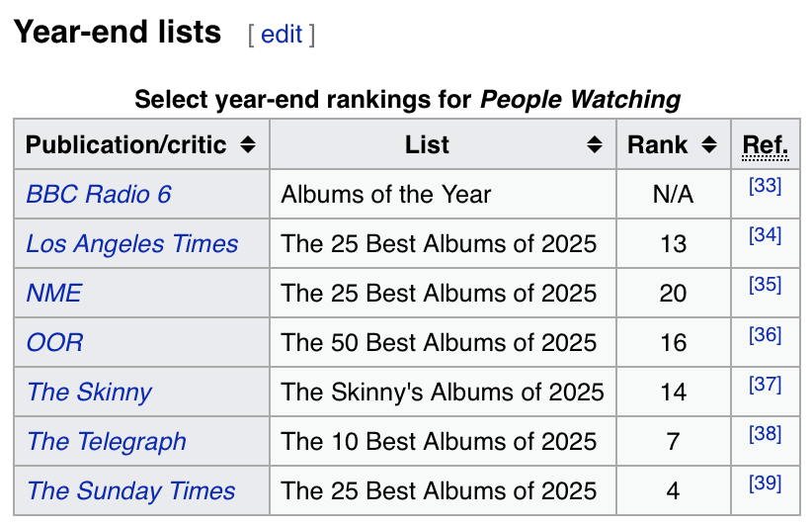The height and width of the screenshot is (526, 812).
Task: View reference 37 for The Skinny
Action: (765, 384)
